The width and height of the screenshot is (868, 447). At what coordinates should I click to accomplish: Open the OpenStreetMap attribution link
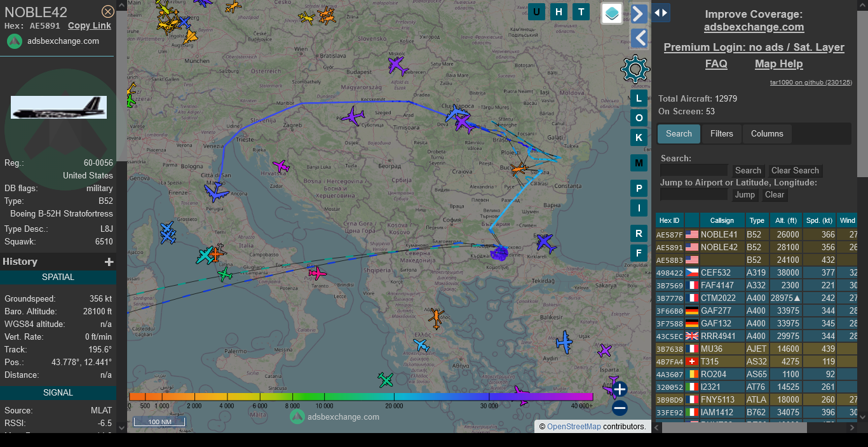(574, 427)
